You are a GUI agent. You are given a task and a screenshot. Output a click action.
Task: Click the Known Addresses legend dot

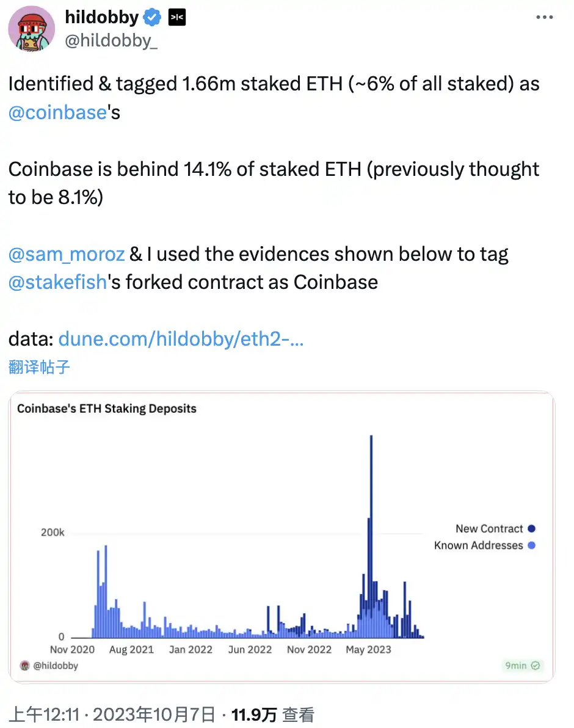pyautogui.click(x=531, y=545)
